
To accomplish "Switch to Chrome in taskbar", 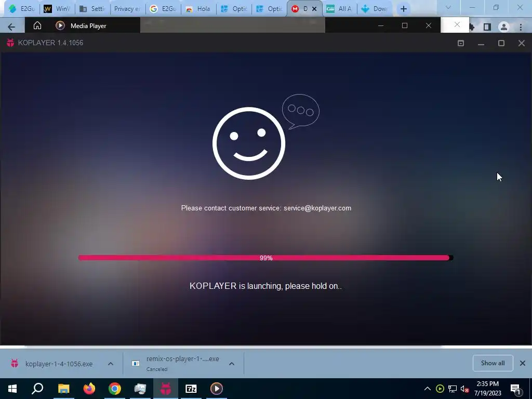I will 115,389.
